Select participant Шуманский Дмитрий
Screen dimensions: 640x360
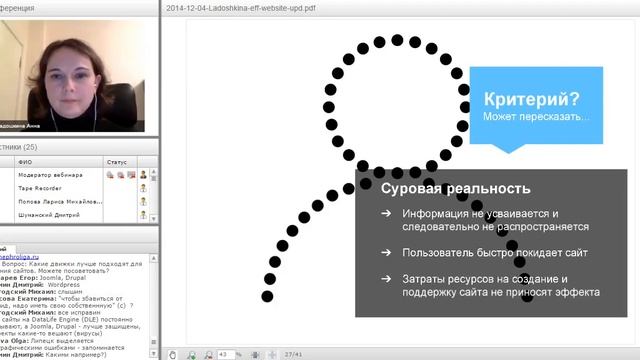coord(49,215)
